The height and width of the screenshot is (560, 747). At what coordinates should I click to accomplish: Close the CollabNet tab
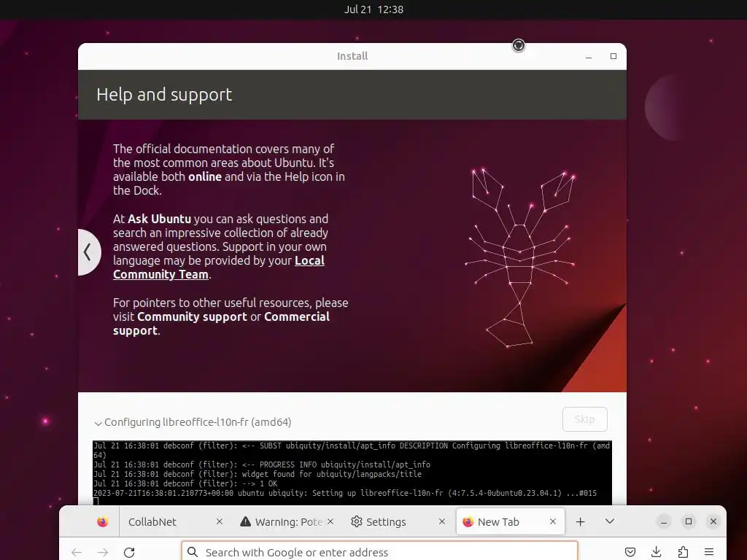click(219, 522)
